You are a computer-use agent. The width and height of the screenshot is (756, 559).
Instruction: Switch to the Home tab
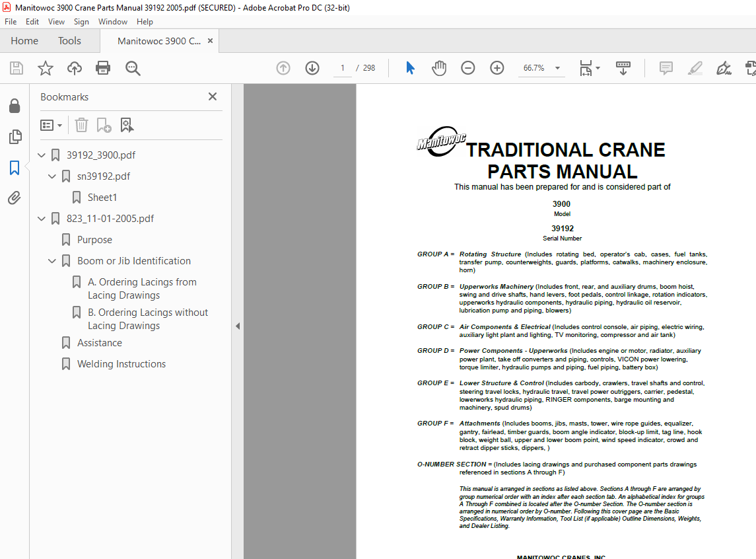coord(24,41)
